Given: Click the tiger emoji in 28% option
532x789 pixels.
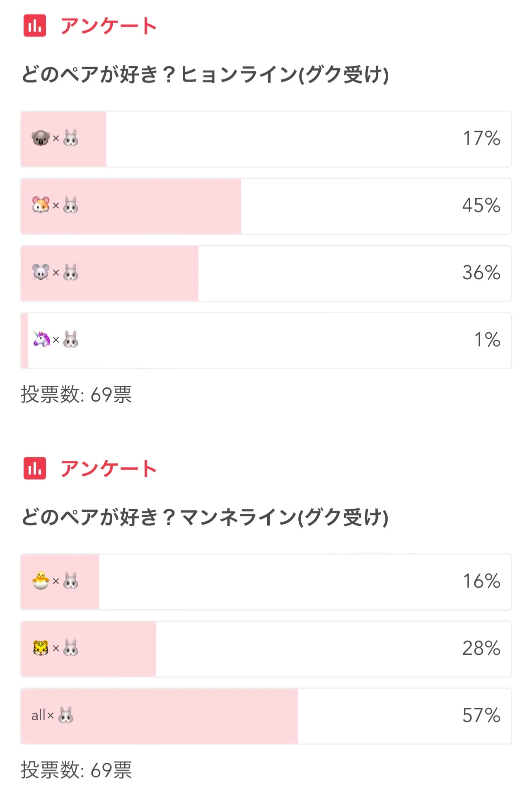Looking at the screenshot, I should (x=41, y=648).
